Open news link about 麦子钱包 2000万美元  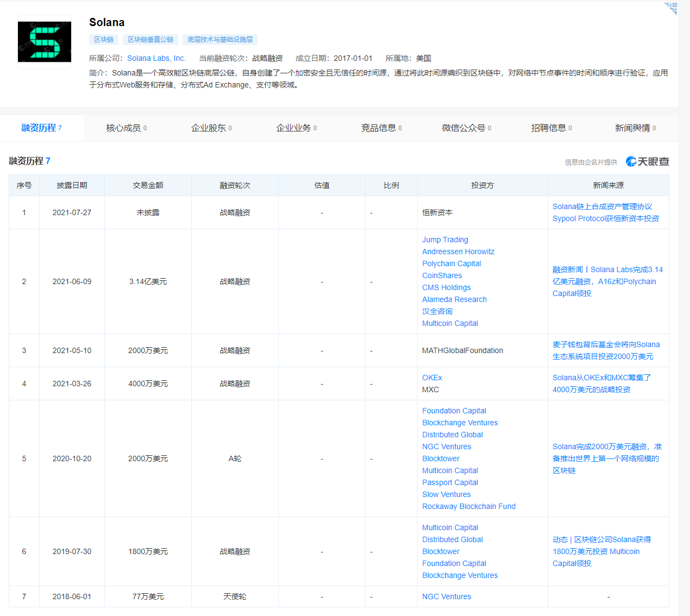click(x=606, y=350)
